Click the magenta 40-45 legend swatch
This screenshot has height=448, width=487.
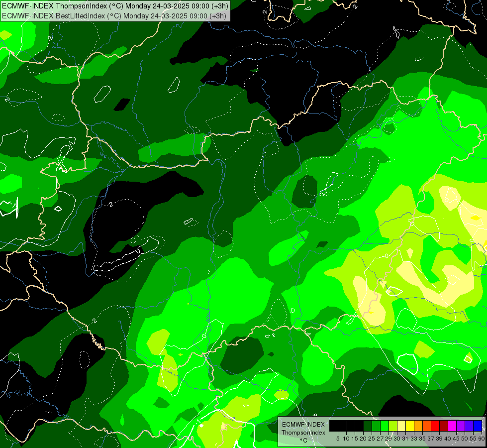point(452,426)
